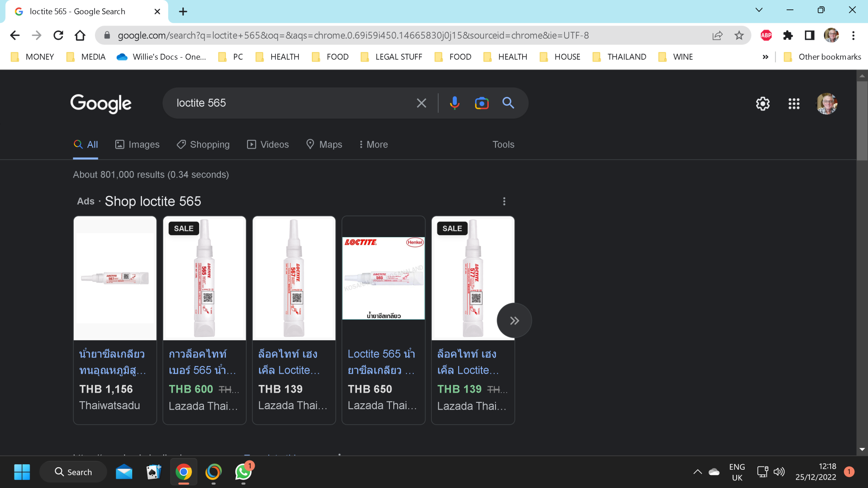This screenshot has height=488, width=868.
Task: Open the Thaiwatsadu THB 1,156 product ad
Action: coord(115,320)
